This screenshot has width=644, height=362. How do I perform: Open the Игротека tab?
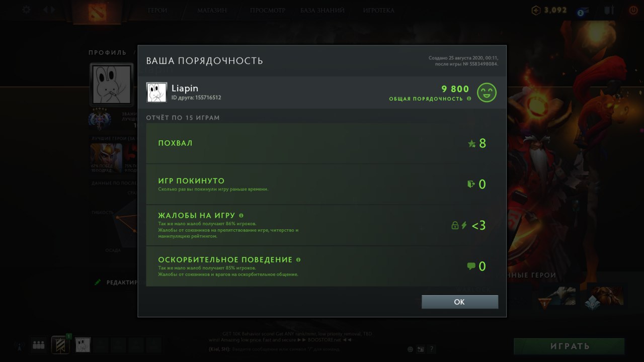(378, 10)
